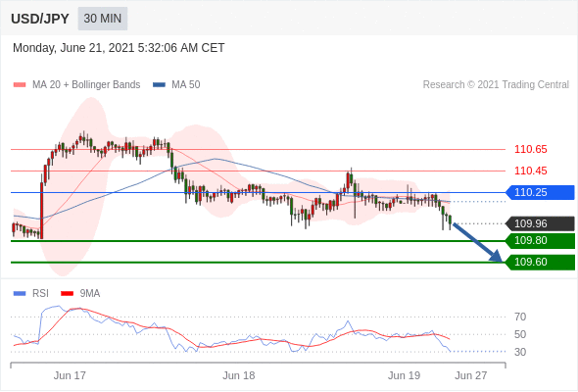Select the 110.25 blue pivot price tag
578x392 pixels.
(x=540, y=192)
